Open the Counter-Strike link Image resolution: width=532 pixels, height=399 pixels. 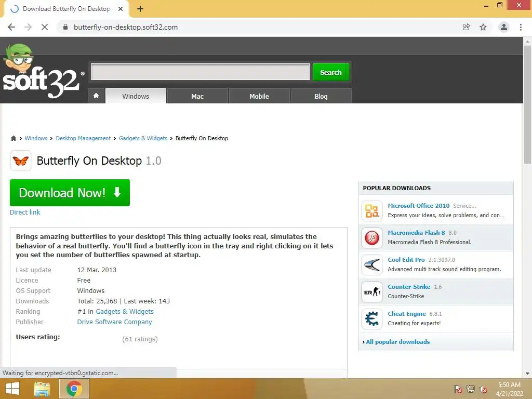click(409, 287)
